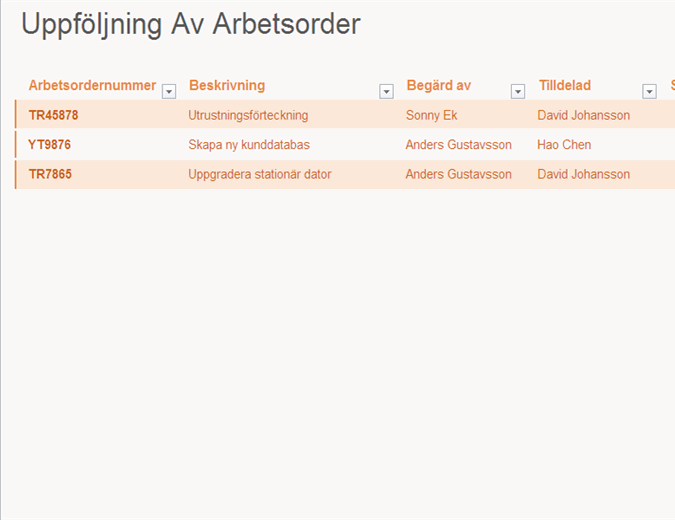Open the Tilldelad column filter dropdown
This screenshot has height=520, width=675.
[649, 91]
